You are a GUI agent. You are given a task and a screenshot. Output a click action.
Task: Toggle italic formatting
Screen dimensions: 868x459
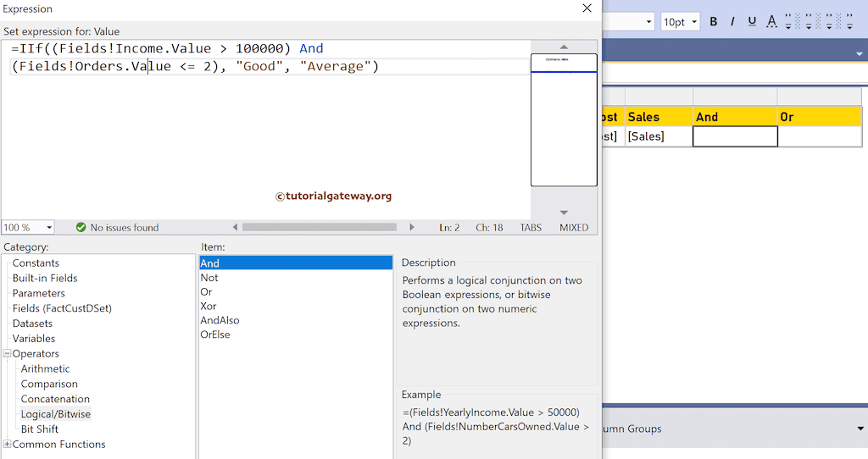coord(732,22)
